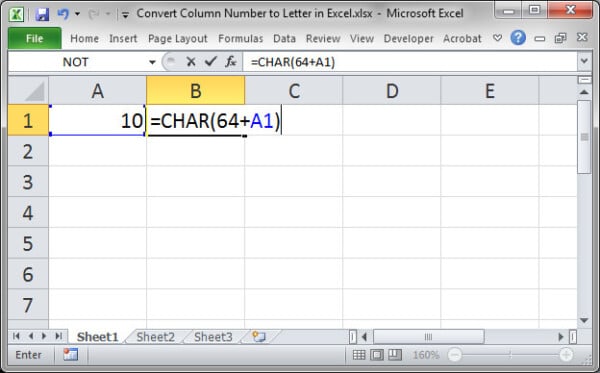
Task: Select row 7 header
Action: point(28,305)
